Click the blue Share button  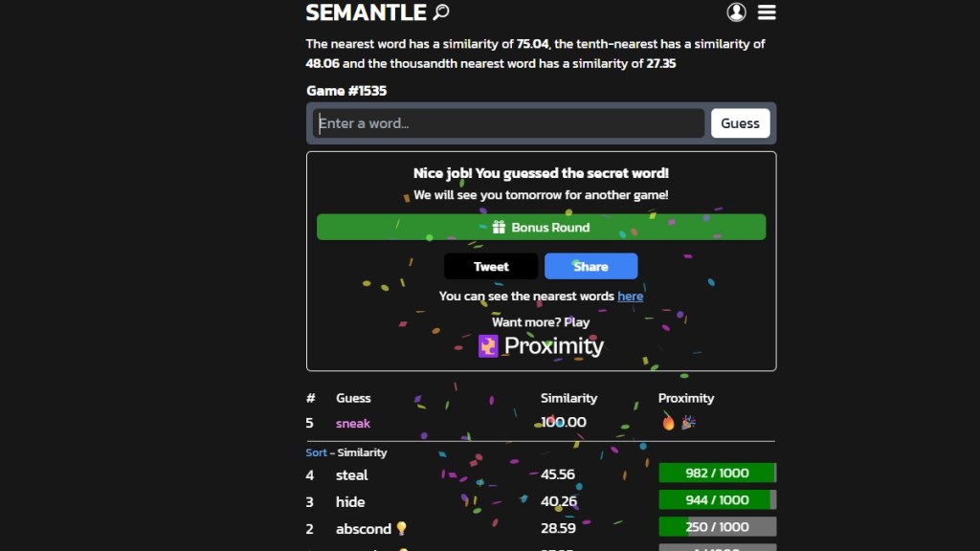[x=590, y=266]
